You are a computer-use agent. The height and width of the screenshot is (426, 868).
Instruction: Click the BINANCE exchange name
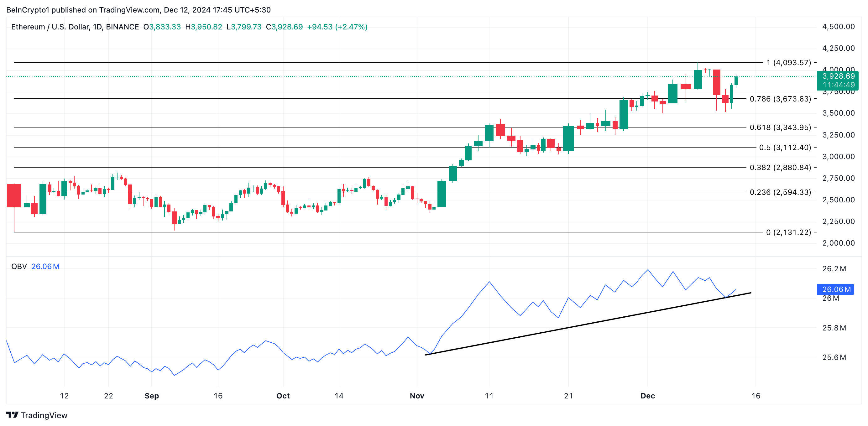123,27
